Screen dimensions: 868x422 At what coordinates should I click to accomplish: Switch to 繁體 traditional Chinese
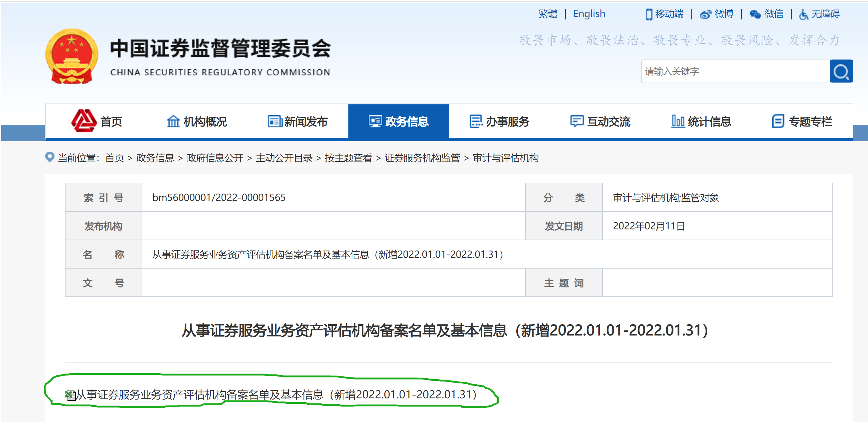click(548, 14)
